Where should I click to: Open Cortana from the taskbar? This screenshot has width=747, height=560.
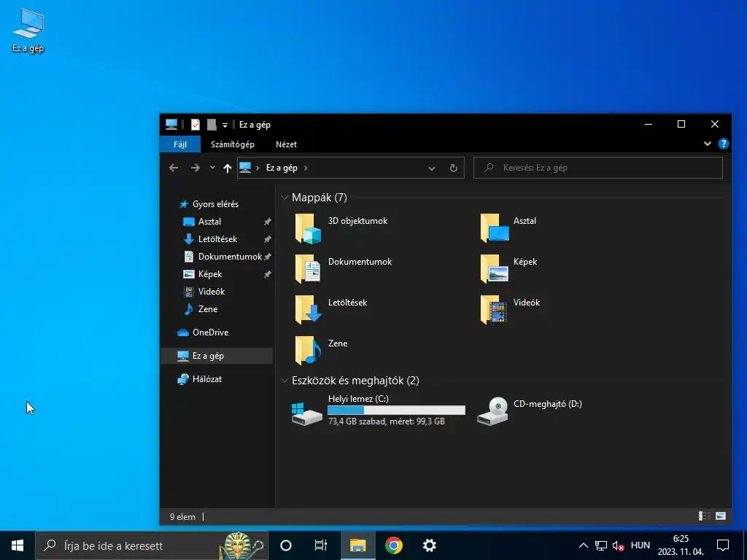pyautogui.click(x=286, y=545)
